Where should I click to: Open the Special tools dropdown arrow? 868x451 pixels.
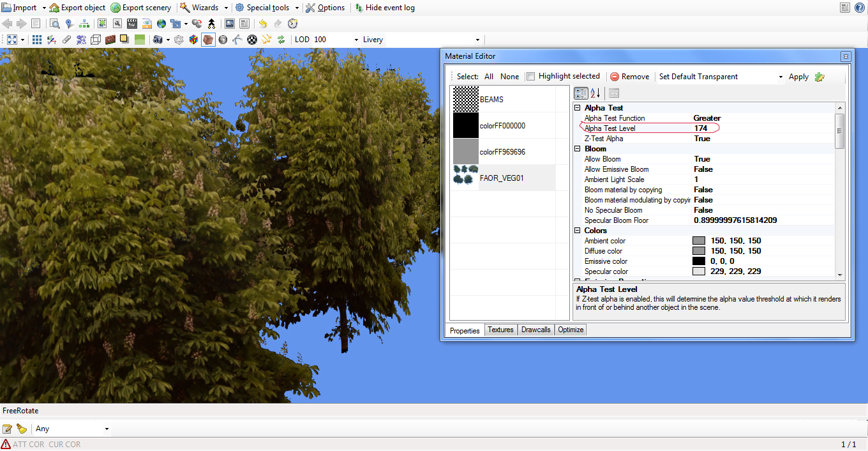(297, 8)
